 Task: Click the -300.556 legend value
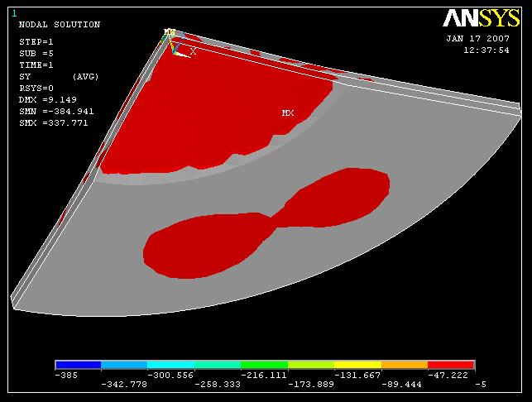(x=170, y=376)
